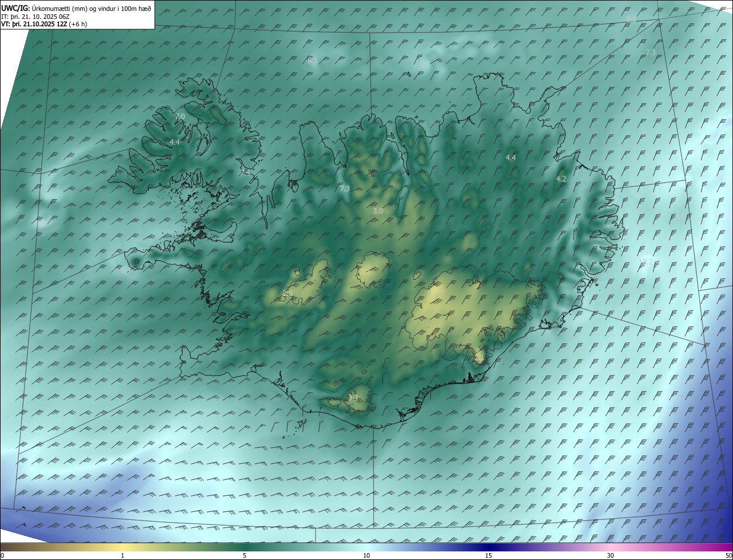Screen dimensions: 733x560
Task: Click the 7.3 label below 8.3
Action: (651, 52)
